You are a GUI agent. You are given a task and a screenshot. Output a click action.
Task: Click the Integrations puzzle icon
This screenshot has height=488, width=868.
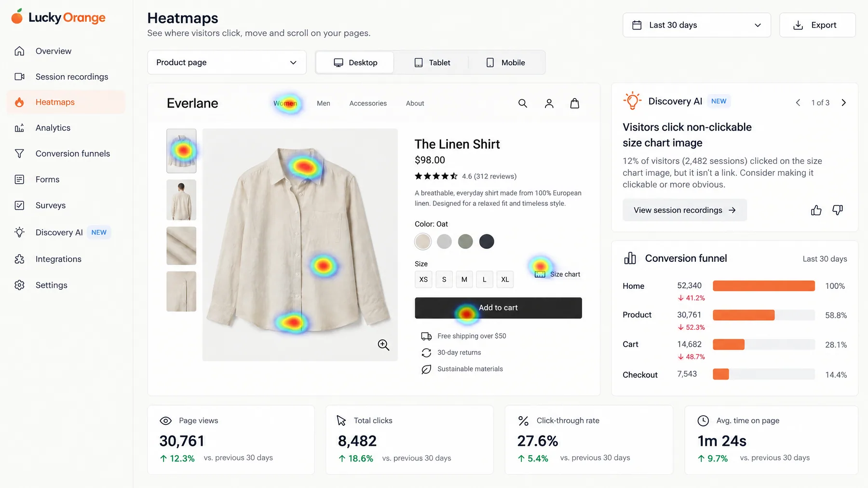[x=19, y=259]
